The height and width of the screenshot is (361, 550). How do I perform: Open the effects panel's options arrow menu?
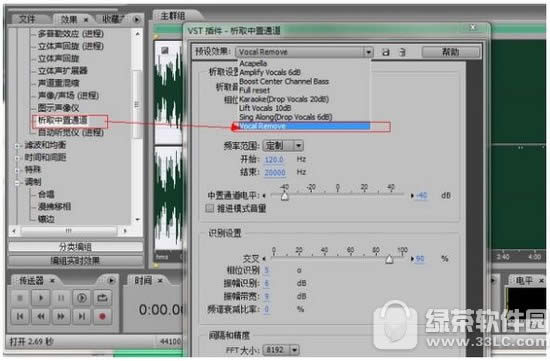pyautogui.click(x=137, y=20)
